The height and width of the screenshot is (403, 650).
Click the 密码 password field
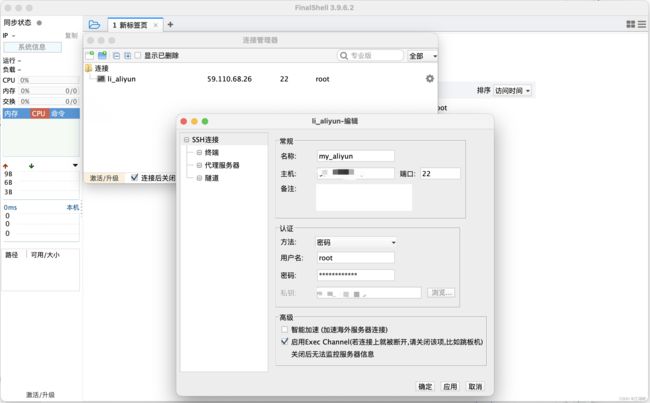[355, 275]
